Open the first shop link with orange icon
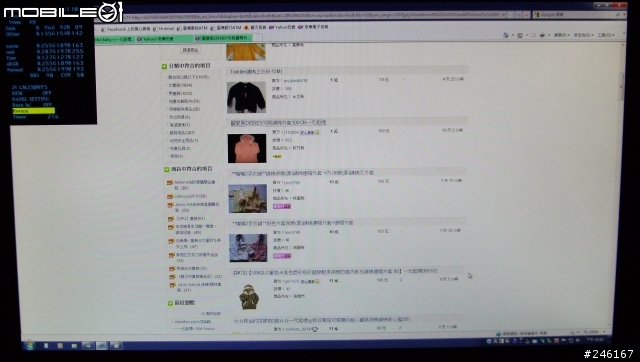Viewport: 640px width, 362px height. 195,185
